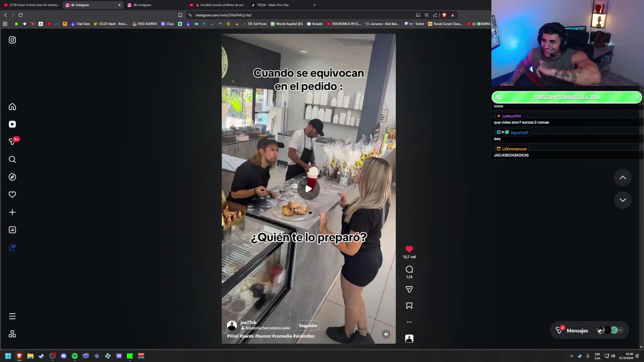Image resolution: width=644 pixels, height=362 pixels.
Task: Open the #Viral hashtag
Action: [232, 336]
